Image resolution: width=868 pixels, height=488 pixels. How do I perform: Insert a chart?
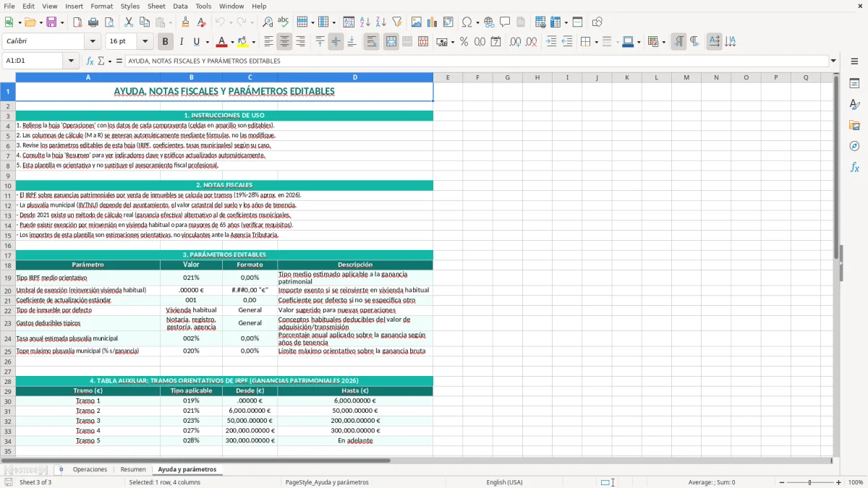click(433, 22)
